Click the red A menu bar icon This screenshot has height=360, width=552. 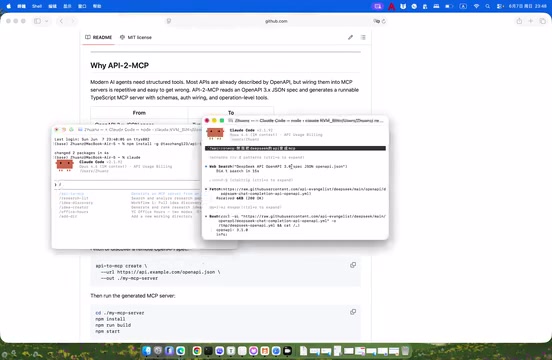click(391, 6)
